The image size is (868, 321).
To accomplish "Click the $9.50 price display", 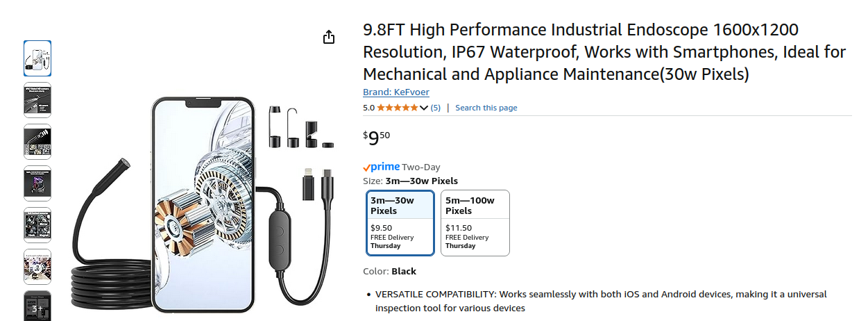I will [377, 138].
